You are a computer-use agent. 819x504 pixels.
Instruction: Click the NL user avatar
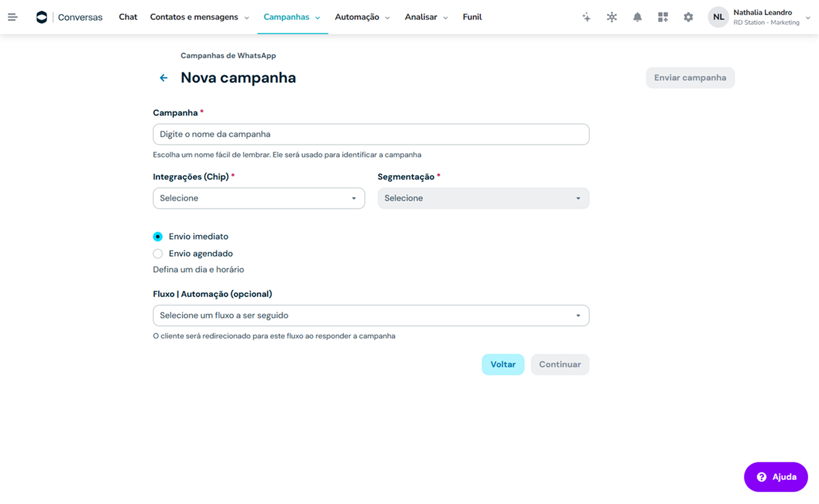[x=718, y=17]
